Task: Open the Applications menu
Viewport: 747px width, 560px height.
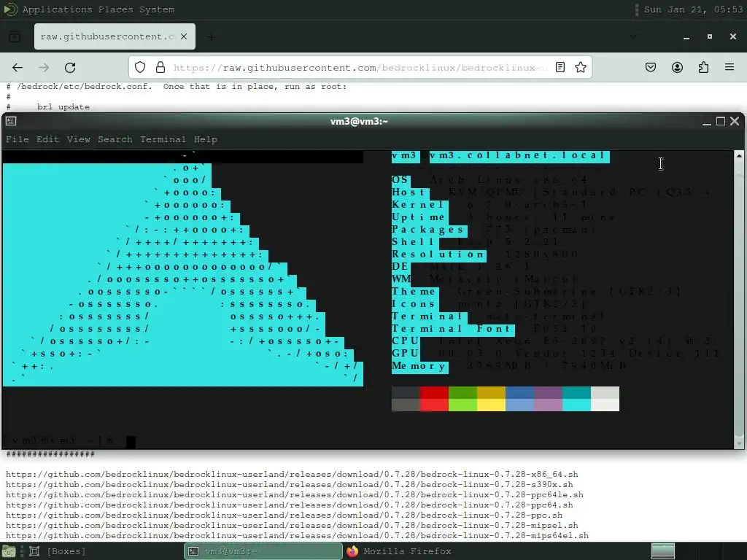Action: 57,9
